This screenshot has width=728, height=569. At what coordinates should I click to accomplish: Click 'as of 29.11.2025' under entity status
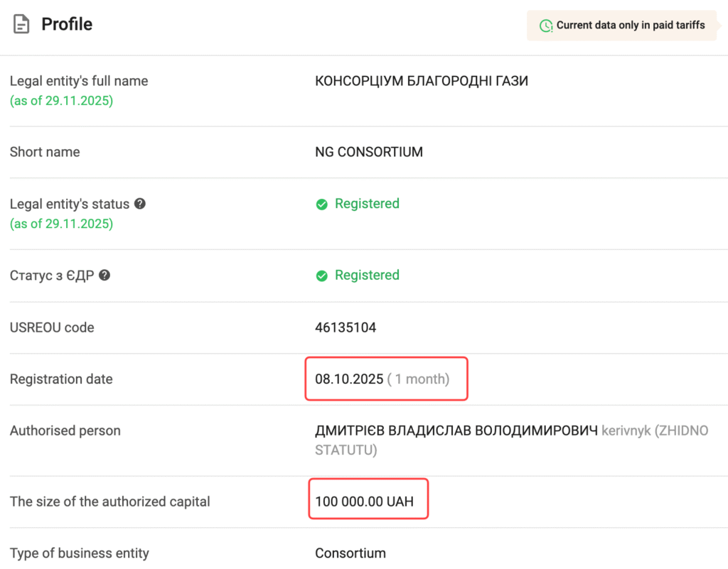pos(61,224)
